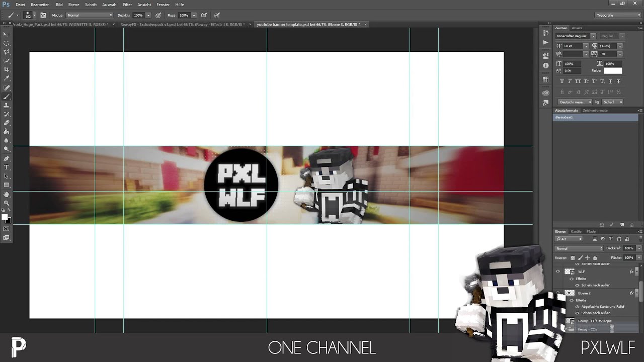The width and height of the screenshot is (644, 362).
Task: Open the Actions panel play icon
Action: click(546, 42)
